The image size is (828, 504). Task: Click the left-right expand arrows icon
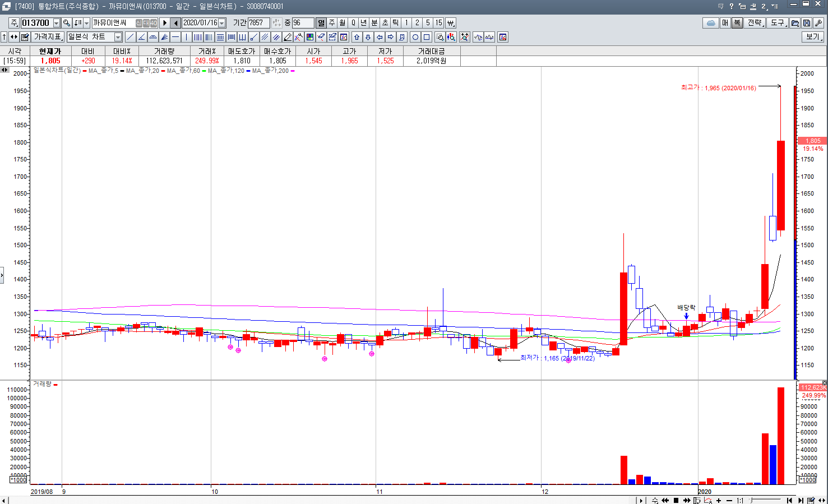tap(14, 37)
